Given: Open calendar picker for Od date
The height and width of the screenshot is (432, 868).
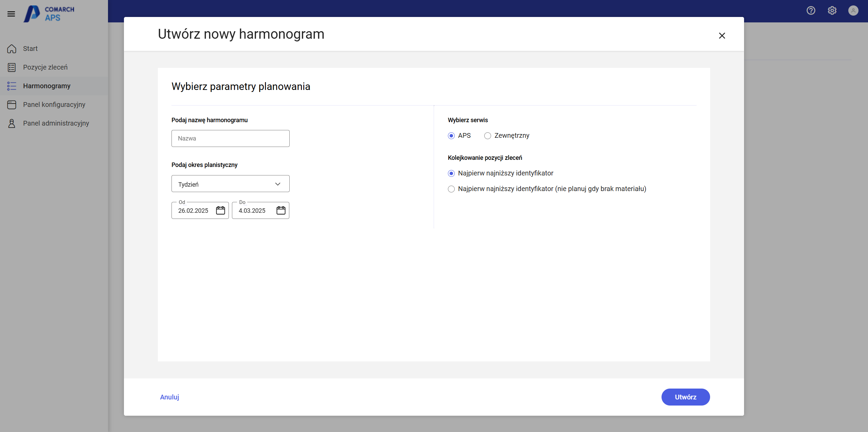Looking at the screenshot, I should (220, 210).
